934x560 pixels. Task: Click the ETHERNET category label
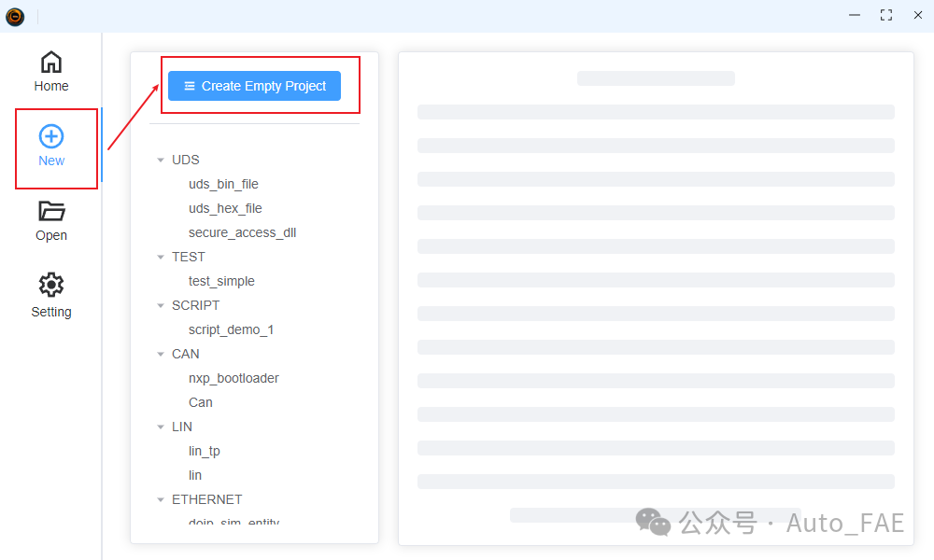[x=207, y=500]
